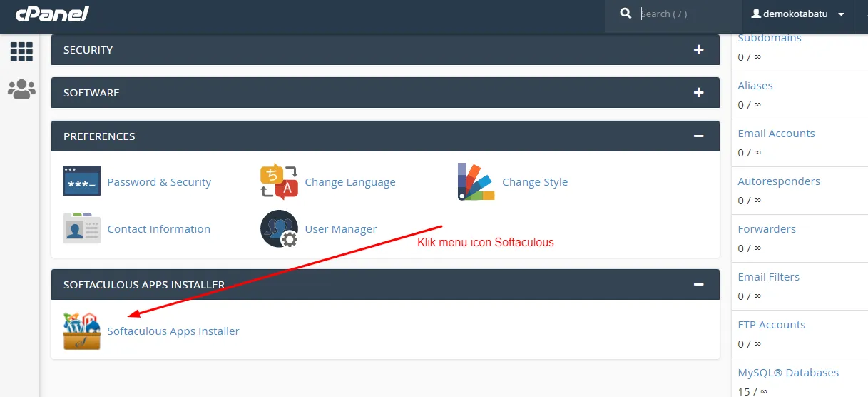This screenshot has width=868, height=397.
Task: Open Change Style link
Action: (535, 182)
